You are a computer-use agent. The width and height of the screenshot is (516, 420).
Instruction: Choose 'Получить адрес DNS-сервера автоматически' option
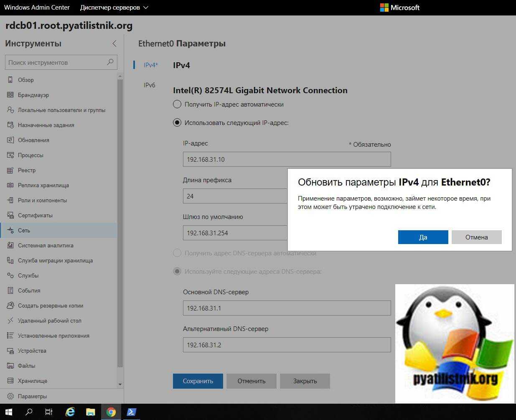[177, 253]
